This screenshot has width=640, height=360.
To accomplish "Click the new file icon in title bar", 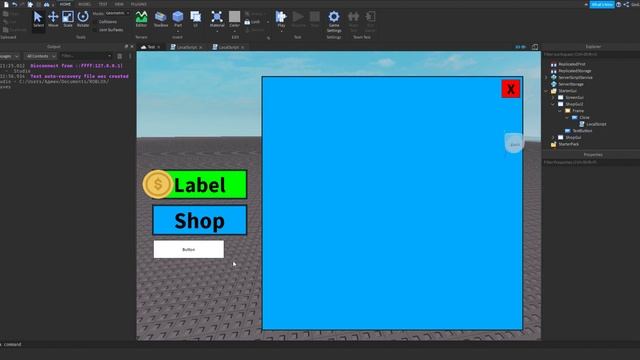I will [6, 4].
